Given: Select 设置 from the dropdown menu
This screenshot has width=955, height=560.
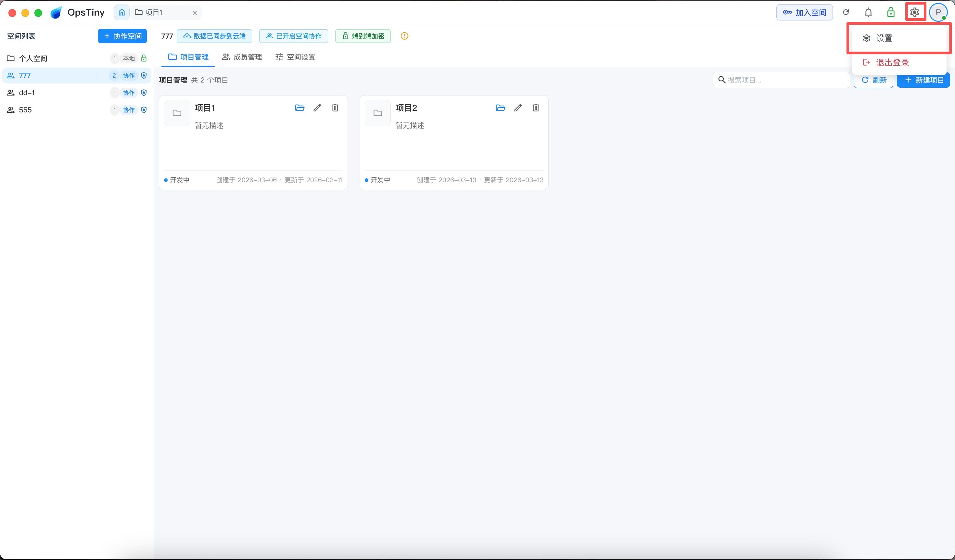Looking at the screenshot, I should (899, 38).
